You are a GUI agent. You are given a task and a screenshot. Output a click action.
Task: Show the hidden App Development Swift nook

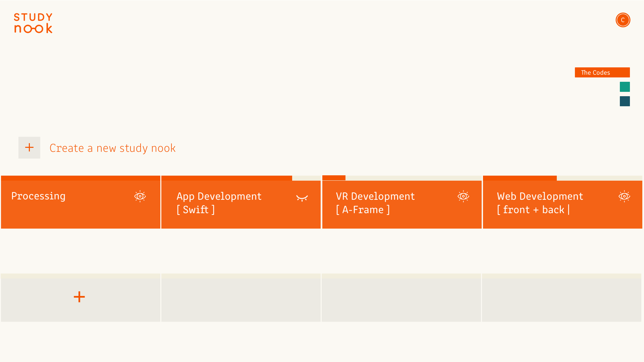[x=302, y=198]
